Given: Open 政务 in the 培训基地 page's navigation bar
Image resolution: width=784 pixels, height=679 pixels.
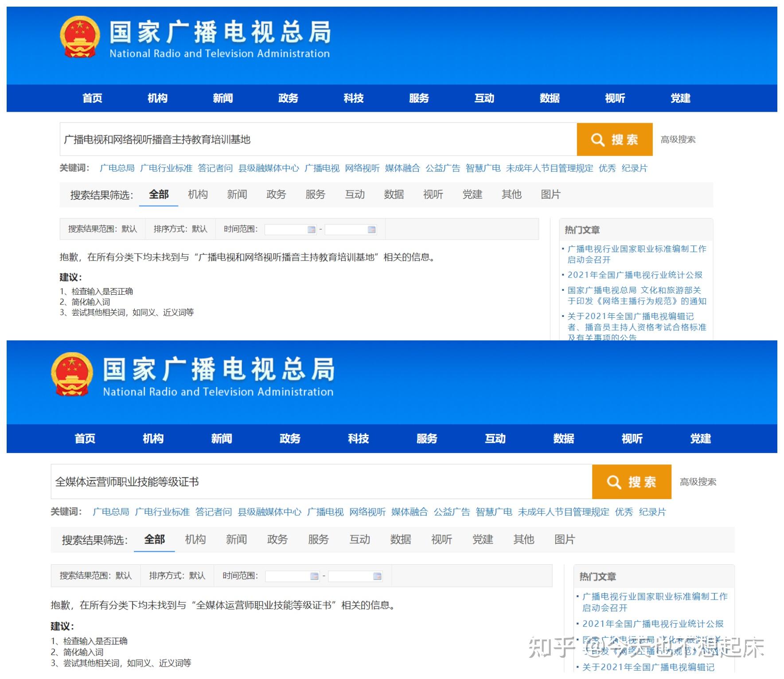Looking at the screenshot, I should [x=288, y=98].
